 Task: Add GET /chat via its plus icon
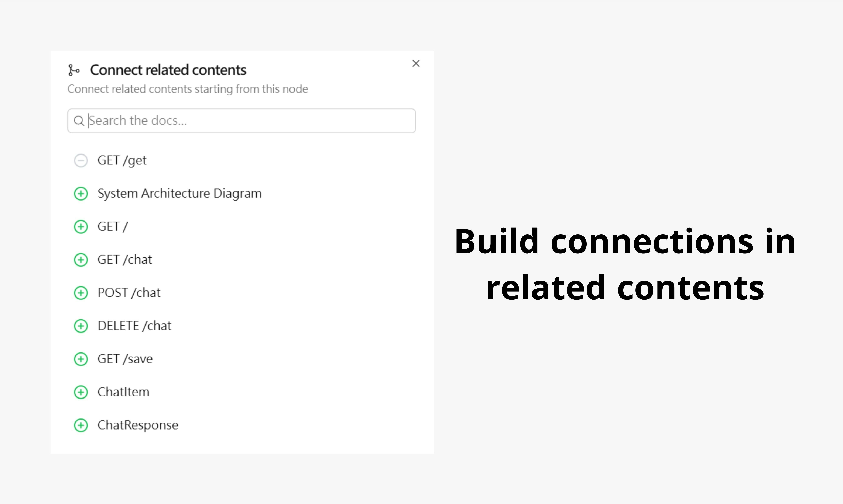pyautogui.click(x=81, y=260)
